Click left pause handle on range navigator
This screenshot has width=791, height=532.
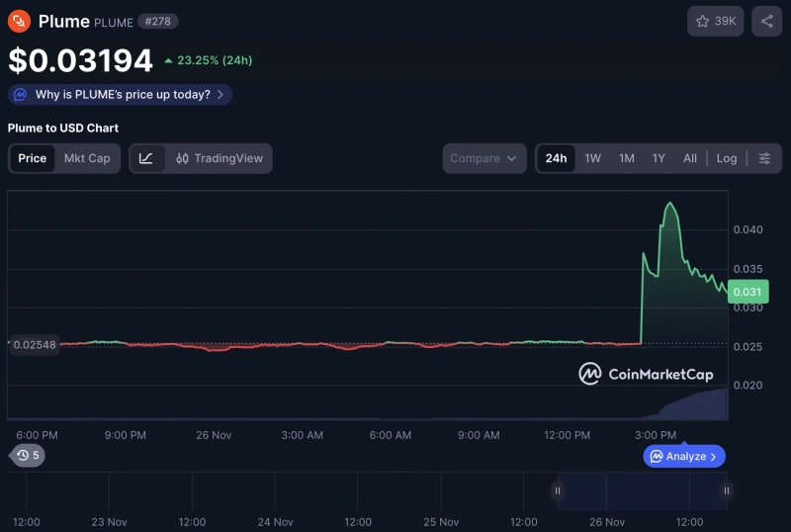click(558, 490)
